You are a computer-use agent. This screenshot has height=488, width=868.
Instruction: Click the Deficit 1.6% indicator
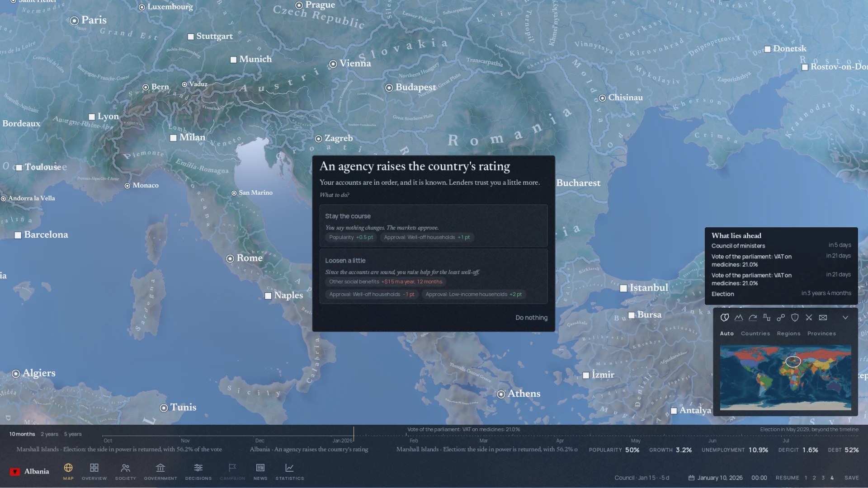click(x=798, y=450)
